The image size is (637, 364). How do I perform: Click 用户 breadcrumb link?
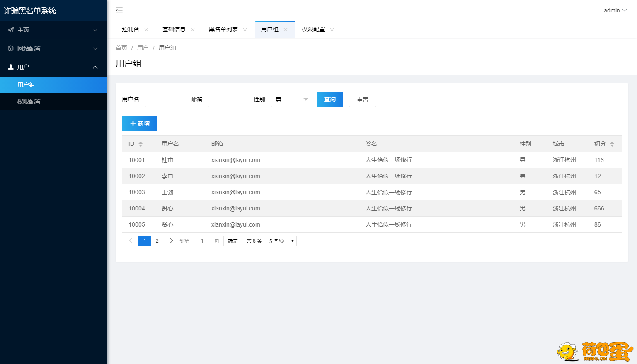143,48
